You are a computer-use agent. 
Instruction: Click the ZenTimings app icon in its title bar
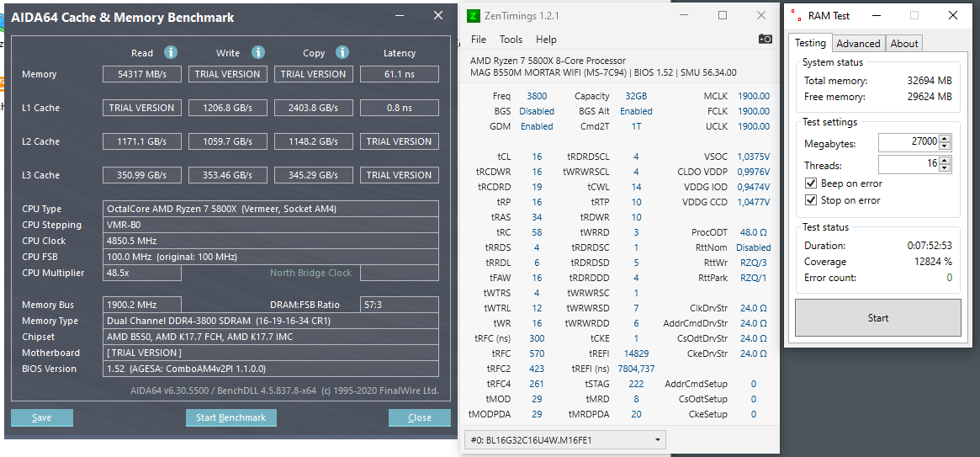[475, 16]
